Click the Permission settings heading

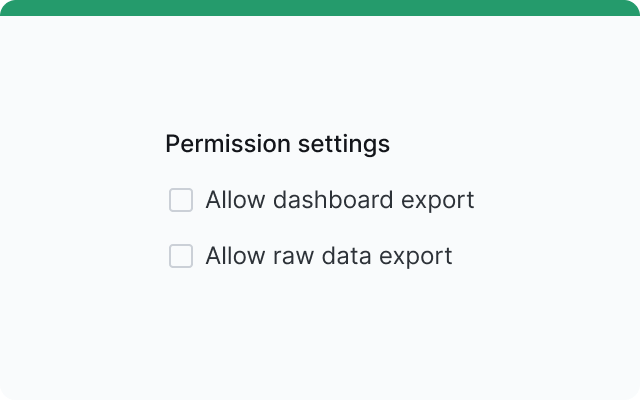(277, 144)
